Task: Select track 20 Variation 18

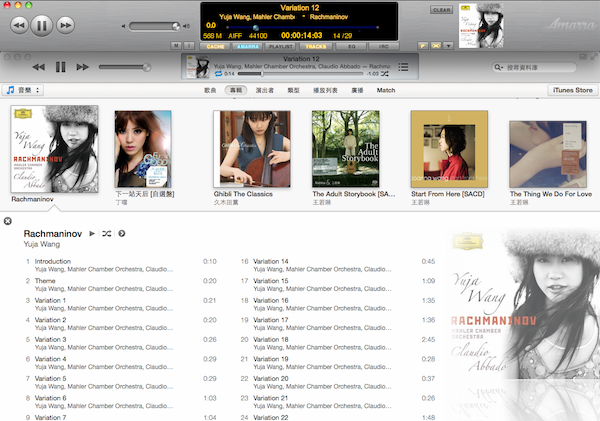Action: point(338,343)
